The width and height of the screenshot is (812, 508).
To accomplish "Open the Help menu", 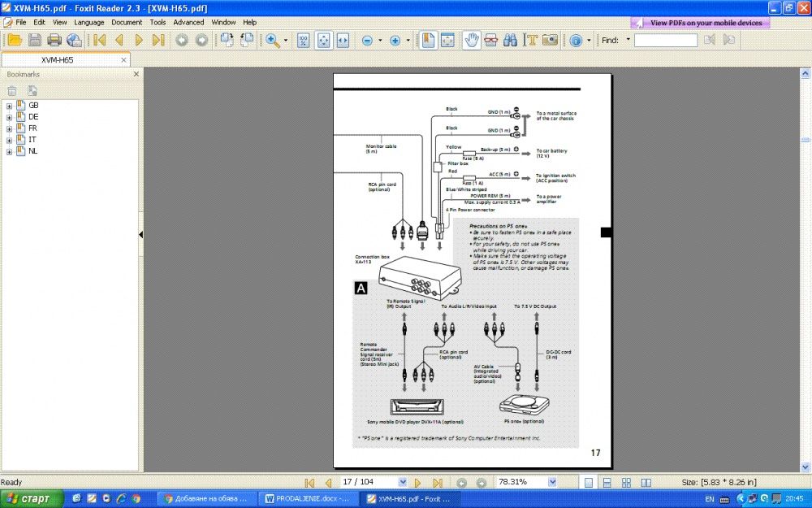I will click(249, 22).
